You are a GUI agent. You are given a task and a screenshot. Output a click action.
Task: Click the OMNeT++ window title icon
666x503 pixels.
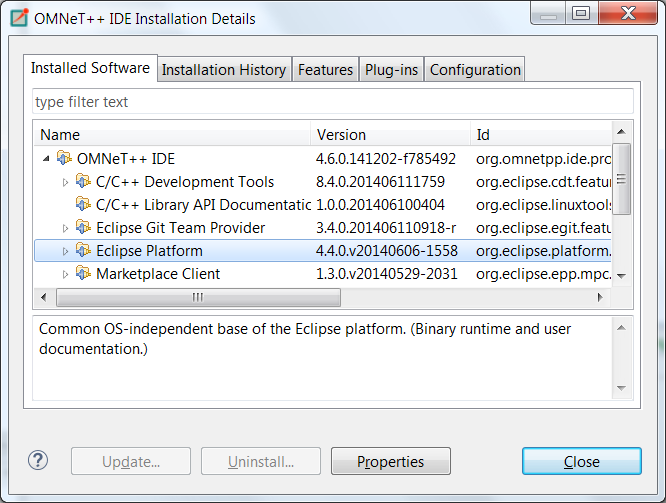(19, 18)
